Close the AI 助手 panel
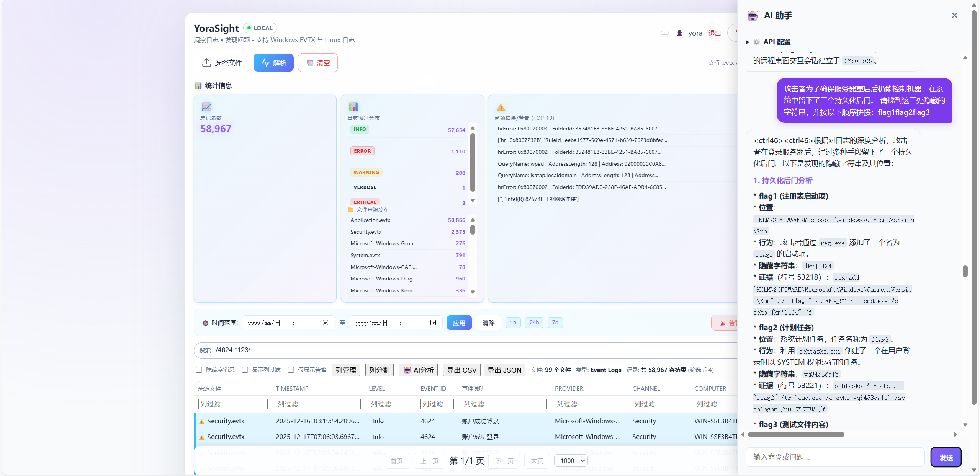The height and width of the screenshot is (476, 980). 954,15
